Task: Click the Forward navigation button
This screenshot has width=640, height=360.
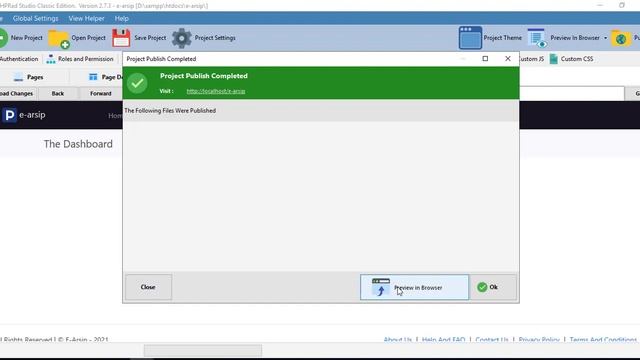Action: (101, 93)
